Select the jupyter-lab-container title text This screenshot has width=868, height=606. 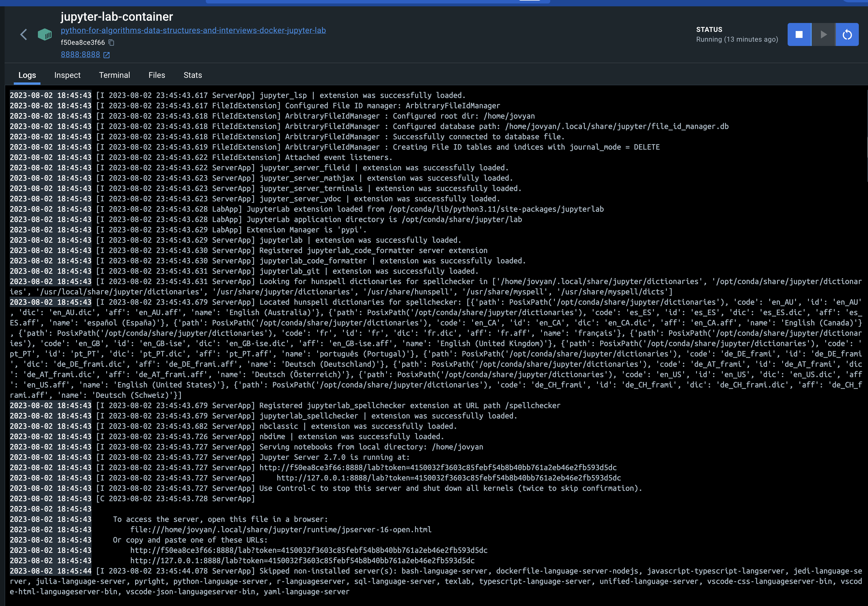pyautogui.click(x=117, y=16)
